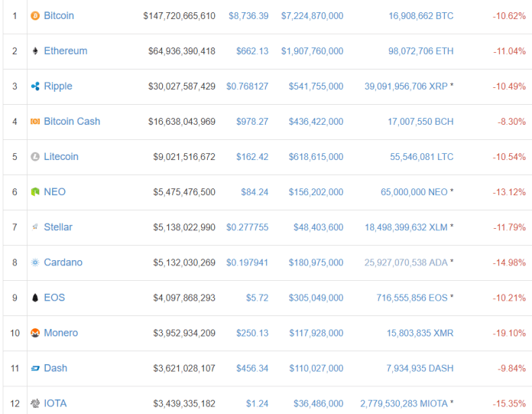Click the EOS logo icon
Image resolution: width=532 pixels, height=414 pixels.
pyautogui.click(x=34, y=298)
